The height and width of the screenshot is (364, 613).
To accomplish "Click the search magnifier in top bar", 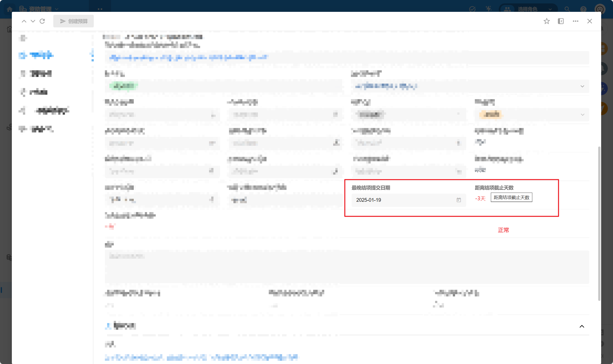I will coord(567,9).
